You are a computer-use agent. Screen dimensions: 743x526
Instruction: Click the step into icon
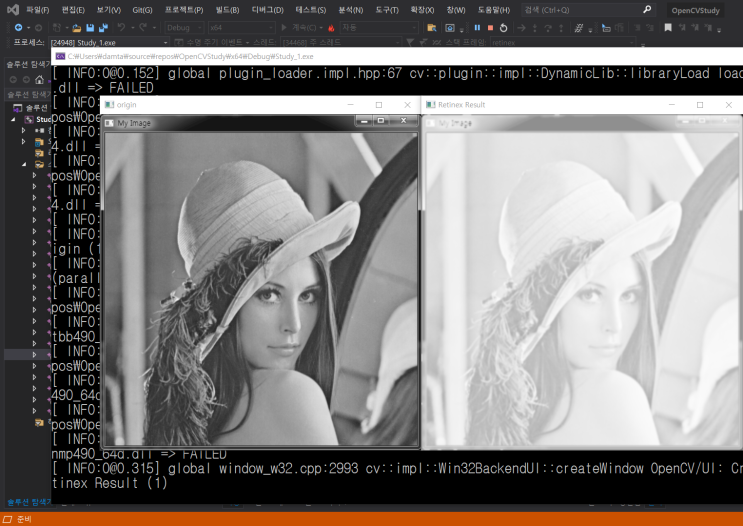[535, 28]
